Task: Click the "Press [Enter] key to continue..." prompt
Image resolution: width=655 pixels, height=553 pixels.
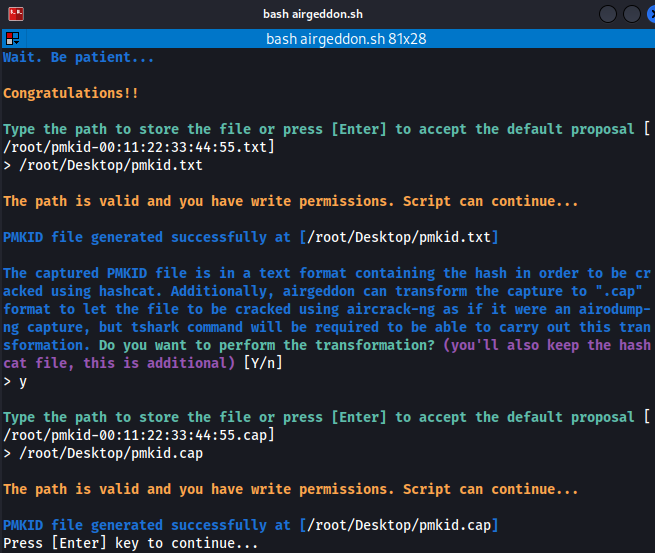Action: [x=131, y=543]
